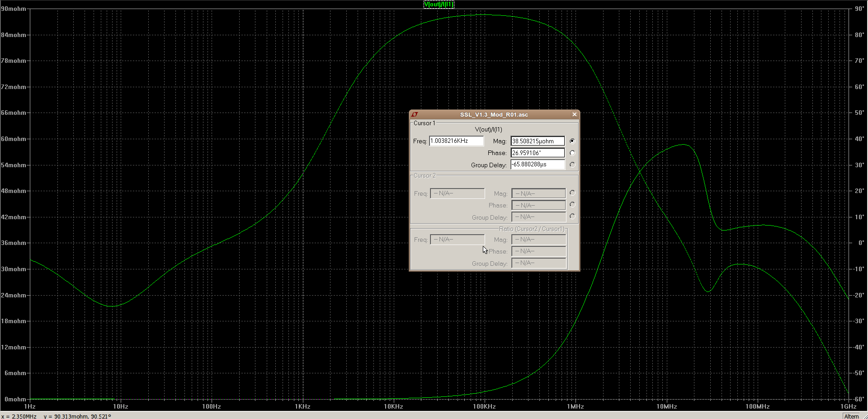Click the Ratio Group Delay N/A field
Viewport: 868px width, 419px height.
tap(538, 263)
